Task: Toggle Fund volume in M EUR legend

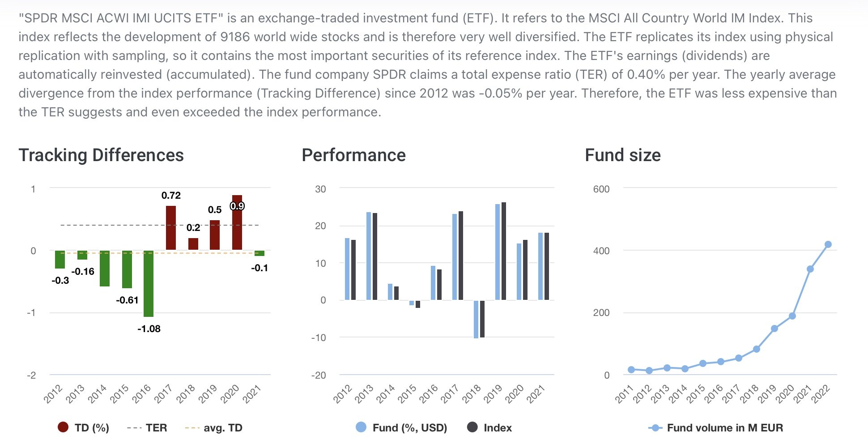Action: click(716, 428)
